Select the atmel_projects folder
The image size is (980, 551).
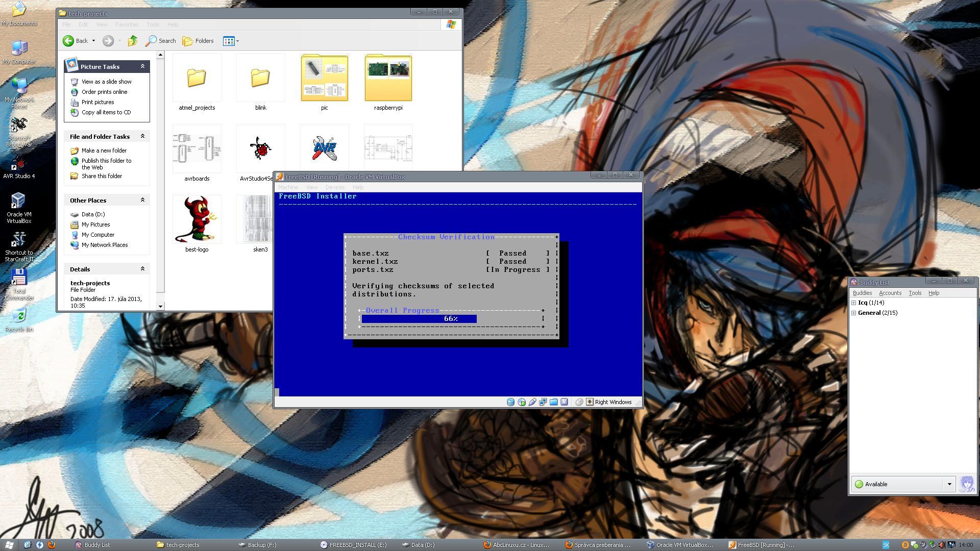(197, 83)
